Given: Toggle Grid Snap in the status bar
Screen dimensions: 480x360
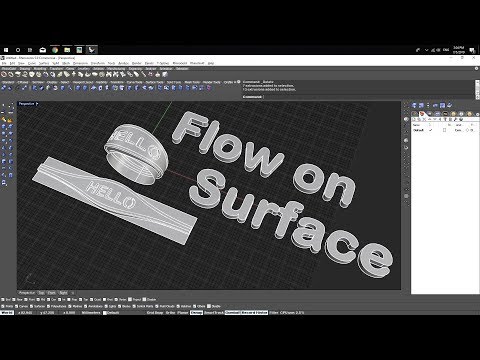Looking at the screenshot, I should pos(155,313).
